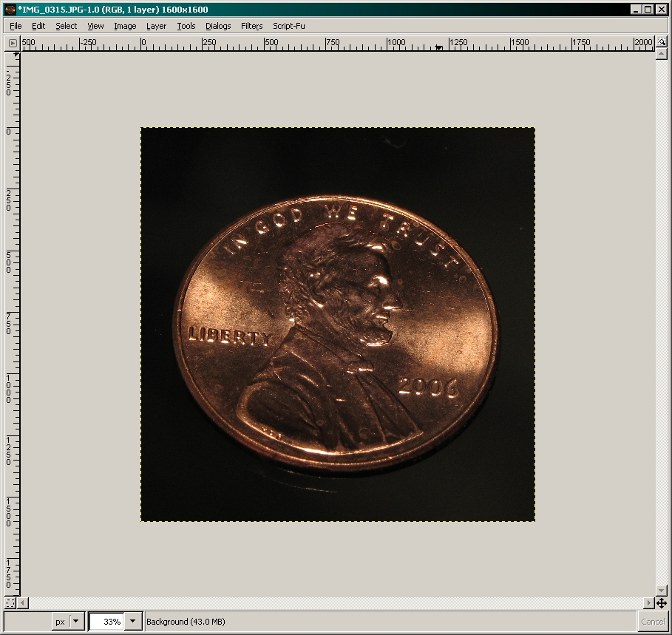
Task: Toggle Quick Mask with the dashed-square button
Action: (x=10, y=603)
